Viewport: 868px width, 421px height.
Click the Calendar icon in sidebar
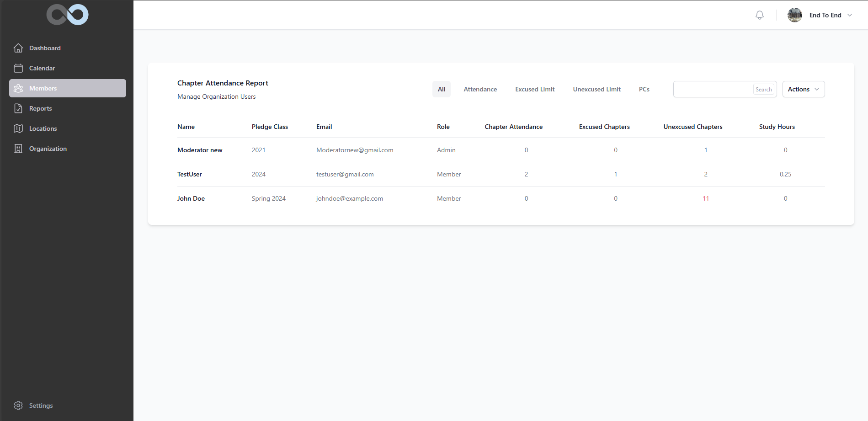pos(18,68)
